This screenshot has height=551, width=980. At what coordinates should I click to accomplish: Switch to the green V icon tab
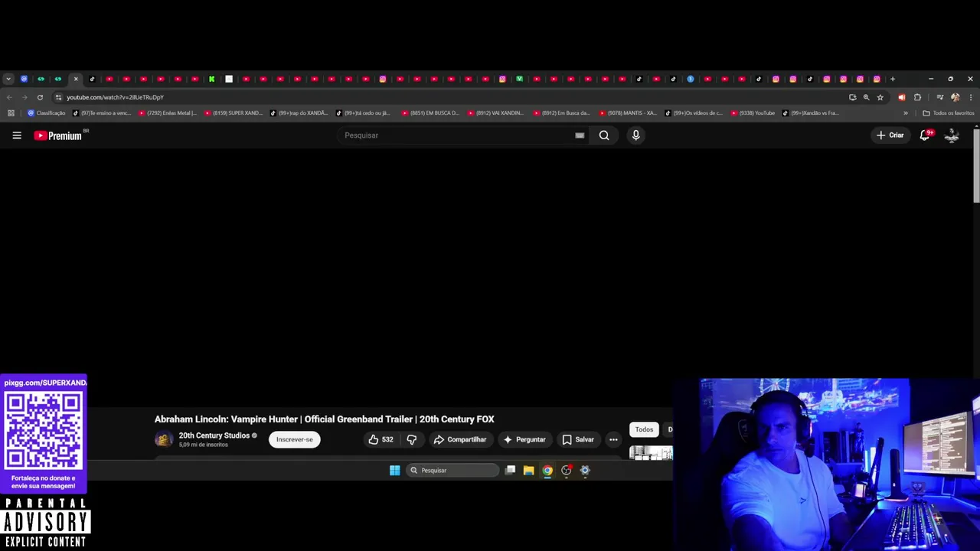point(520,79)
